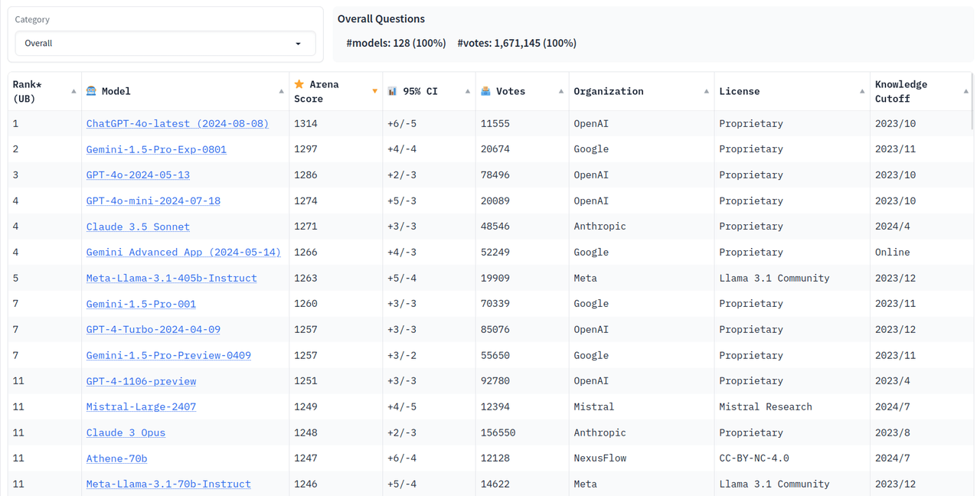The image size is (980, 496).
Task: Sort by the 95% CI column arrows
Action: pyautogui.click(x=468, y=91)
